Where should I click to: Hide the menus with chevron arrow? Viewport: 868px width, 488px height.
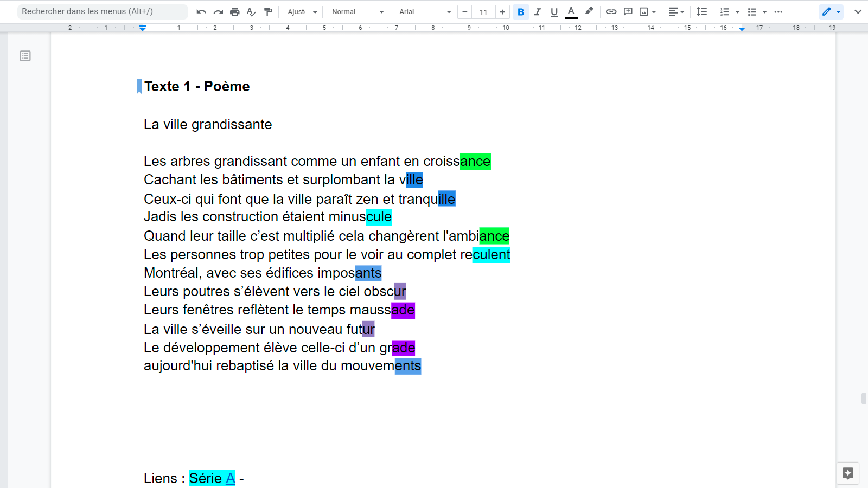pos(858,11)
